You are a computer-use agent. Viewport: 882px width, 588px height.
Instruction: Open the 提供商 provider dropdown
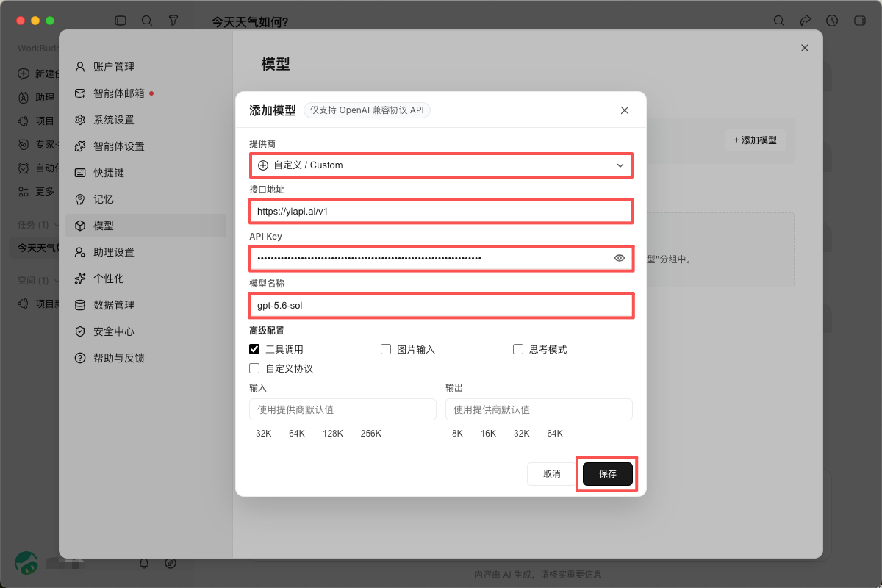[441, 165]
